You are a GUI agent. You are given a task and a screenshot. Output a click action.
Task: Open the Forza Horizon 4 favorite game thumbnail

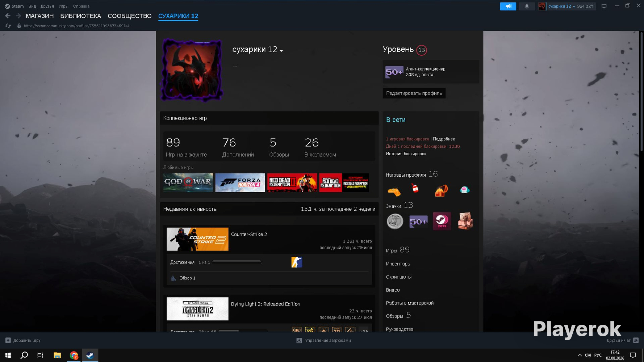coord(240,182)
